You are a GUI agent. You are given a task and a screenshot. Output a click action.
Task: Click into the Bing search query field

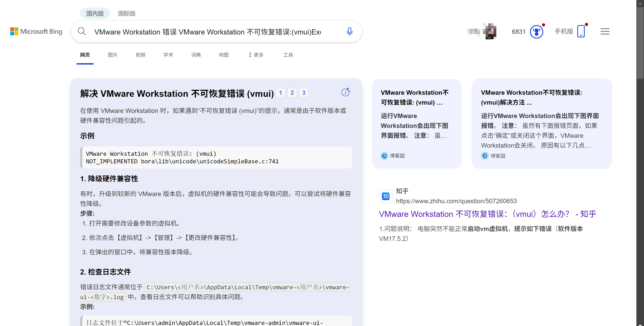click(207, 32)
